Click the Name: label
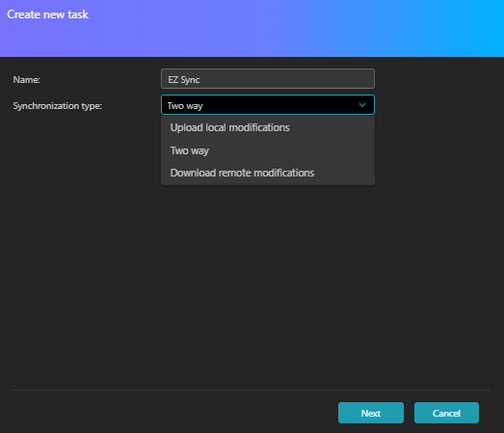Viewport: 504px width, 433px height. 27,80
